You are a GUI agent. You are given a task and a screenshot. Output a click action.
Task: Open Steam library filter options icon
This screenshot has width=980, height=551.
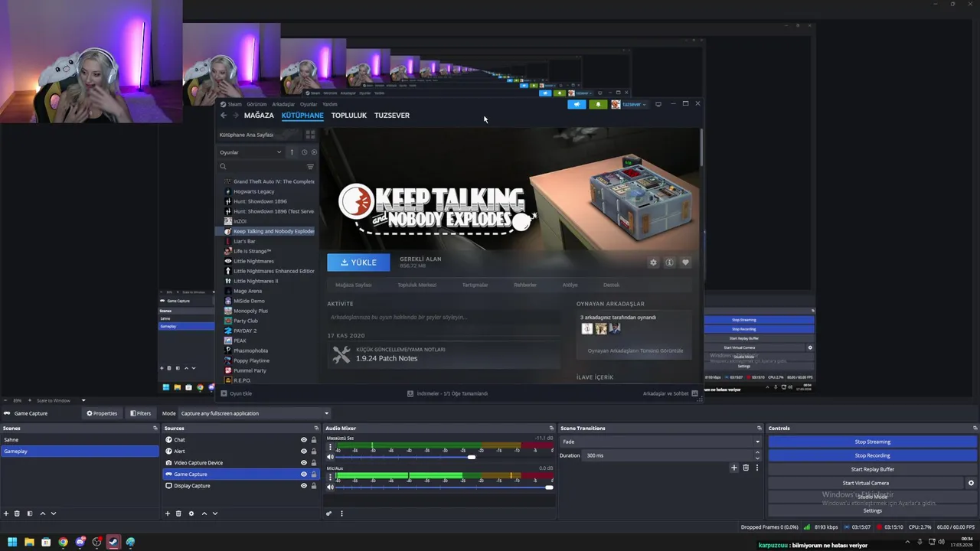pos(310,166)
